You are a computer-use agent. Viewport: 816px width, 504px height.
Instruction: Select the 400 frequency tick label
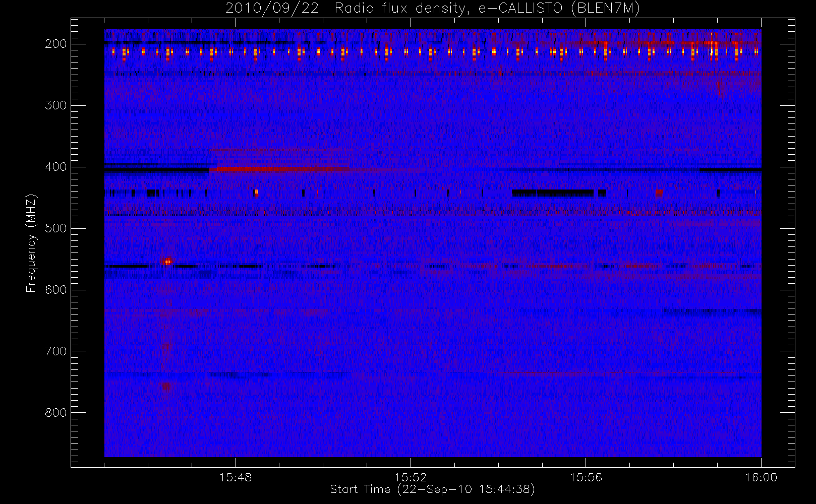56,167
